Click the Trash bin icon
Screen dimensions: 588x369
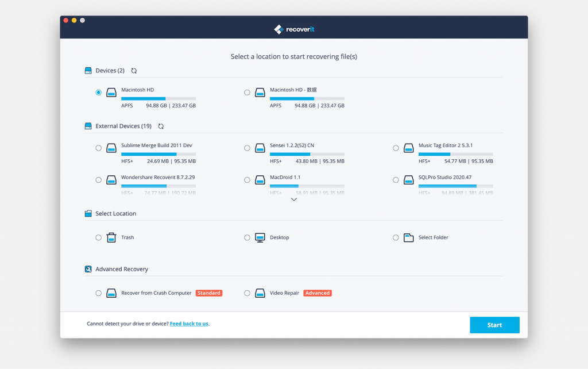111,237
